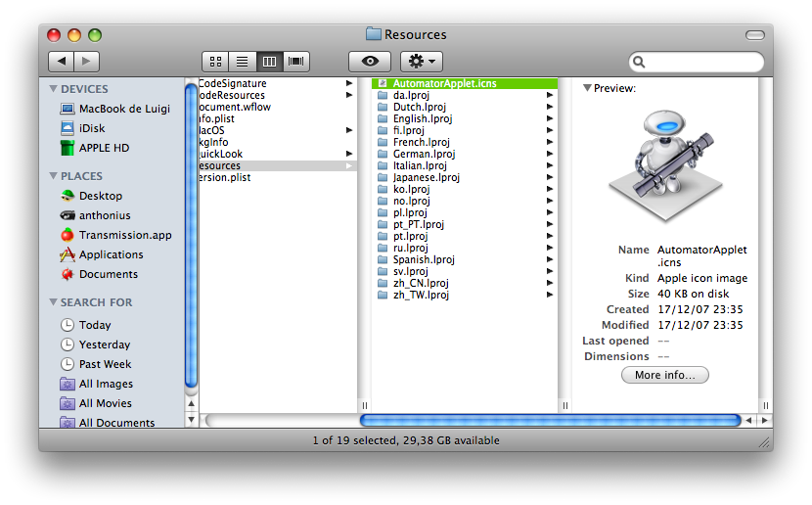Select the ko.lproj row
Viewport: 812px width, 505px height.
coord(465,189)
